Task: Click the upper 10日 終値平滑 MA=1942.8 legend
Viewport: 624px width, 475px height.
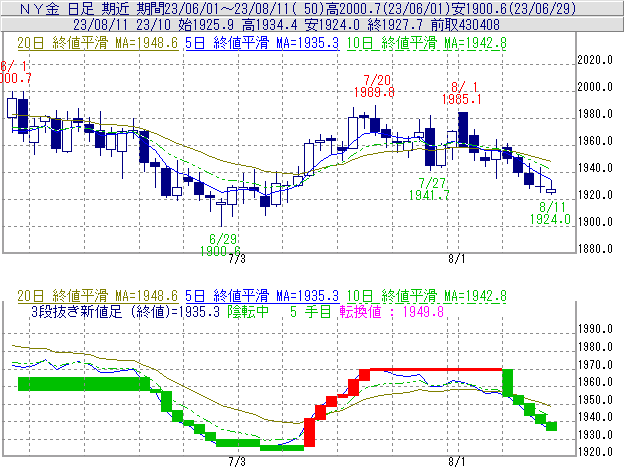Action: click(x=426, y=43)
